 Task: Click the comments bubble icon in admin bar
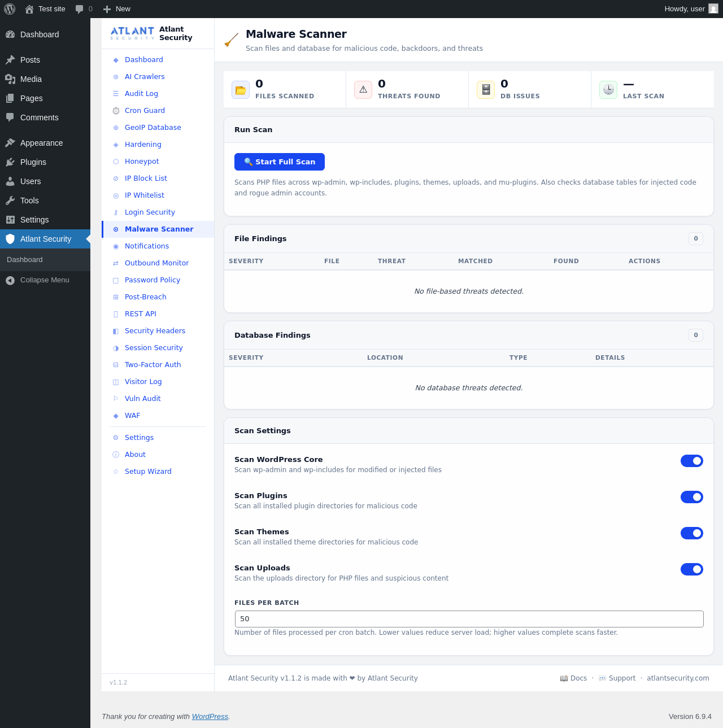coord(80,9)
